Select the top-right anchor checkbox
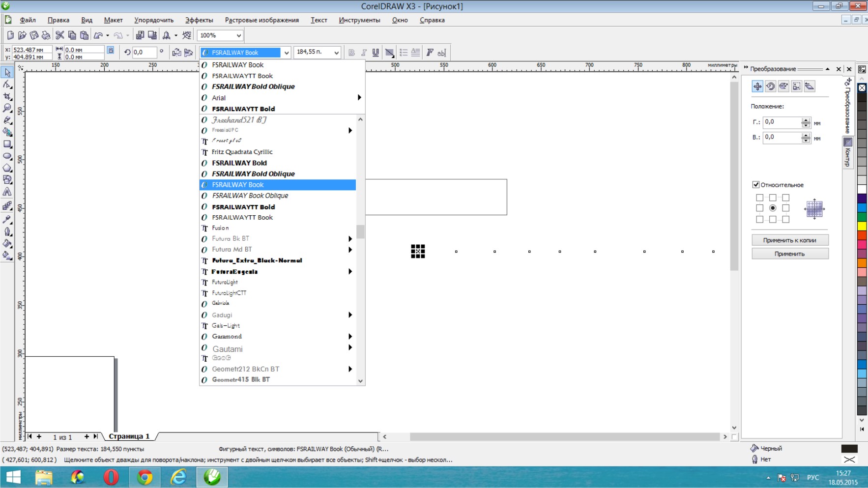 786,198
